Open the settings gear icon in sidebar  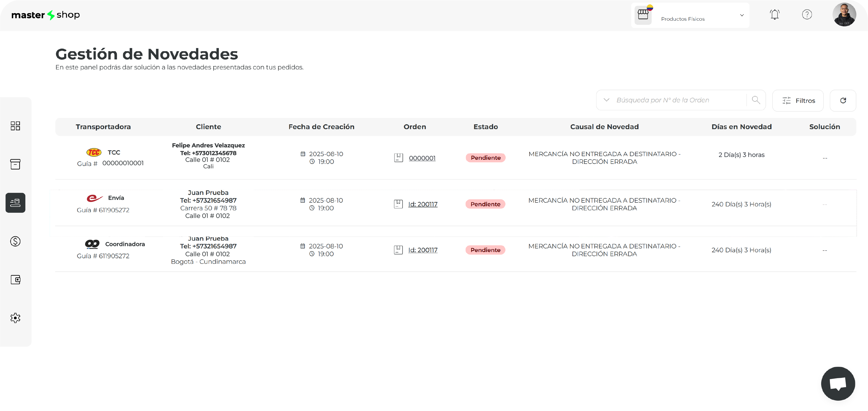tap(15, 318)
